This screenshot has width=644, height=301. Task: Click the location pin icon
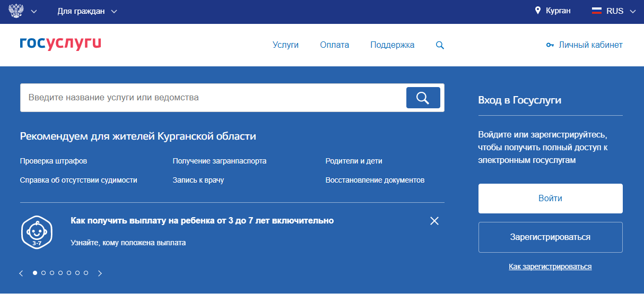(x=538, y=11)
